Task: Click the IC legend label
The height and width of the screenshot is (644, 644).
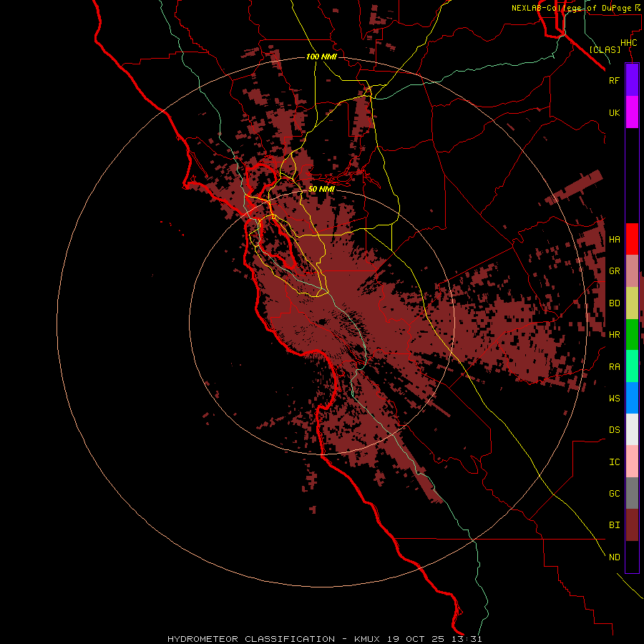Action: [x=615, y=462]
